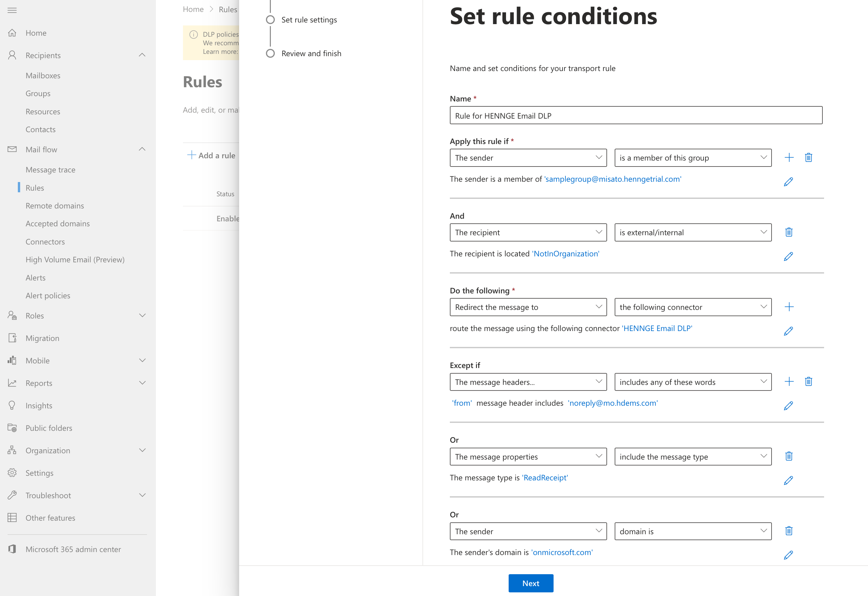The height and width of the screenshot is (596, 868).
Task: Open Connectors under Mail flow
Action: tap(45, 242)
